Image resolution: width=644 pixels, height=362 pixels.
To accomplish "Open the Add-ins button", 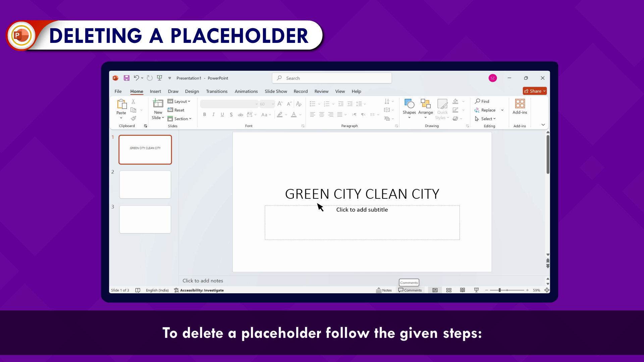I will (x=520, y=107).
